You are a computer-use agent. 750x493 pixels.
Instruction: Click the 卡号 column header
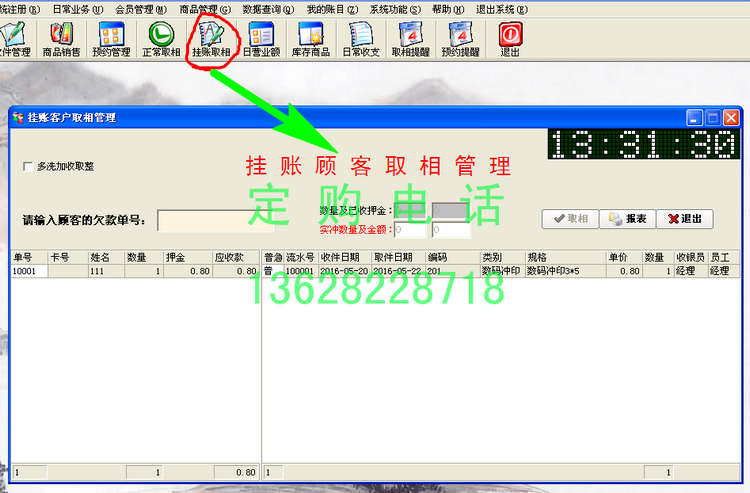tap(68, 257)
